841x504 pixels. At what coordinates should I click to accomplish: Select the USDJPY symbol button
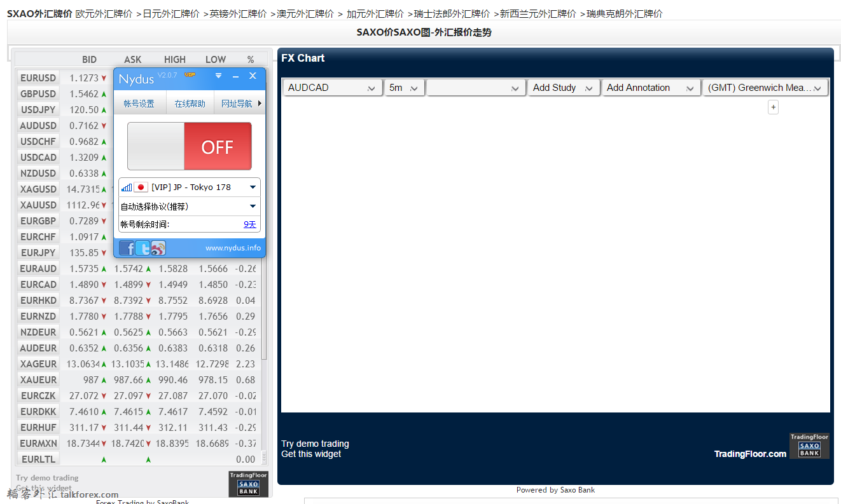point(38,109)
